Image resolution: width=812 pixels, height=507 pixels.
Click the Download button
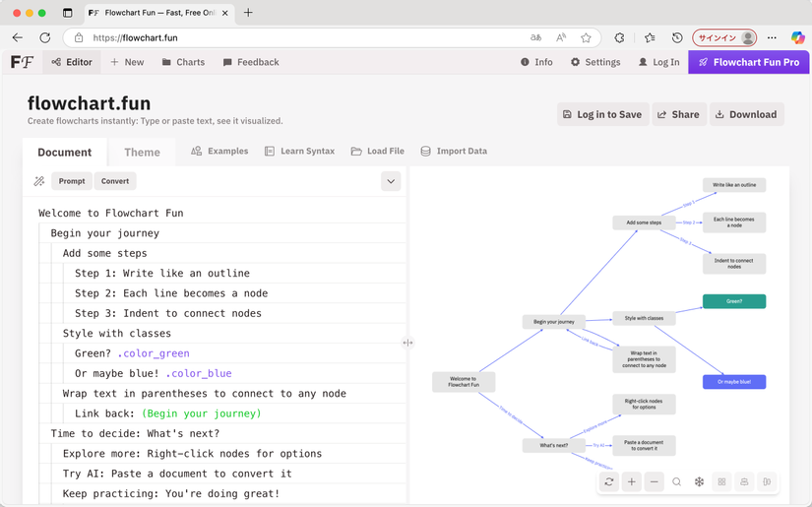[x=747, y=114]
